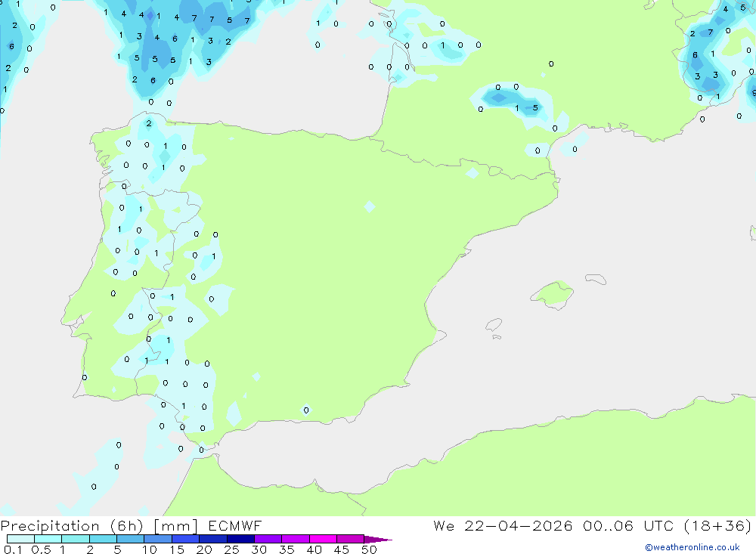The image size is (756, 554).
Task: Click the '10' legend scale label
Action: coord(150,549)
